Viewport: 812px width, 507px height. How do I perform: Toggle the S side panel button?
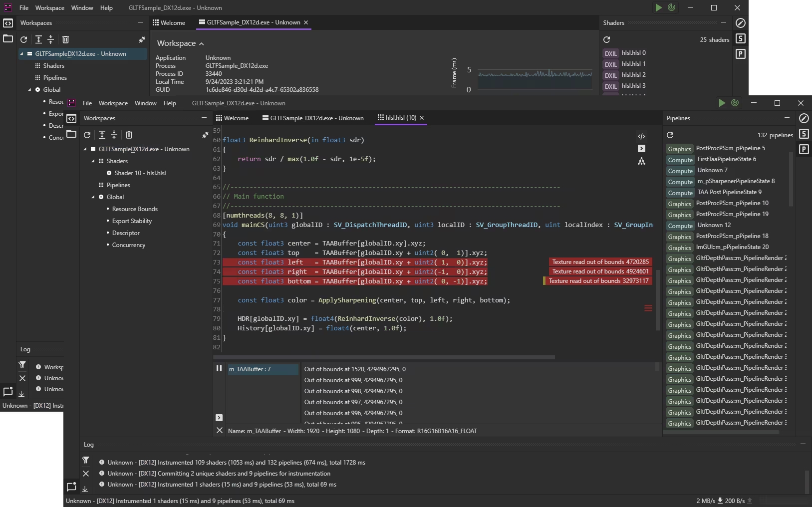(804, 134)
